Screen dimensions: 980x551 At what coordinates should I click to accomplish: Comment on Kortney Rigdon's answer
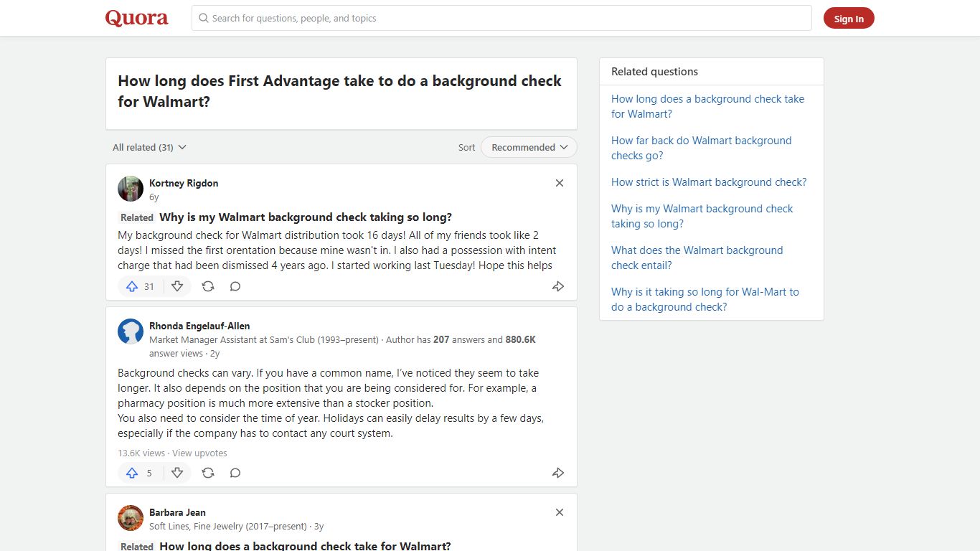(x=235, y=286)
